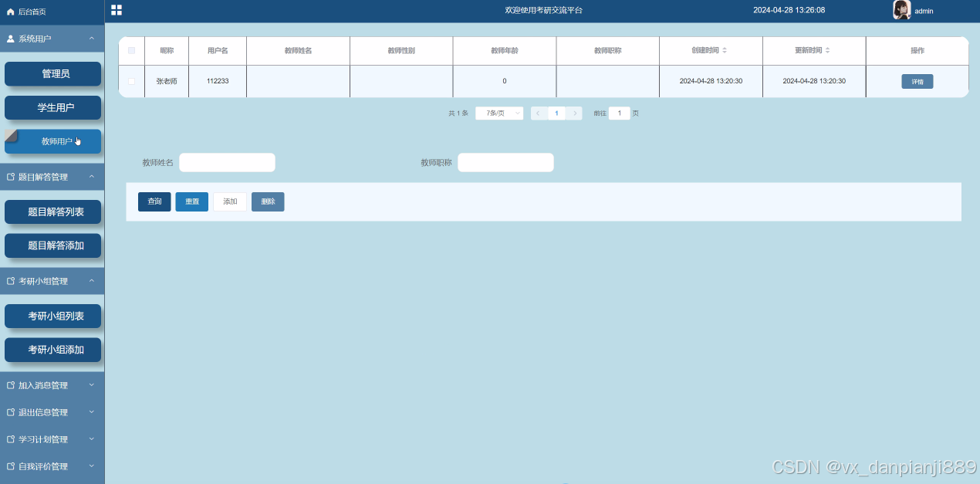Click the 欢迎使用考研交流平台 title

point(544,10)
